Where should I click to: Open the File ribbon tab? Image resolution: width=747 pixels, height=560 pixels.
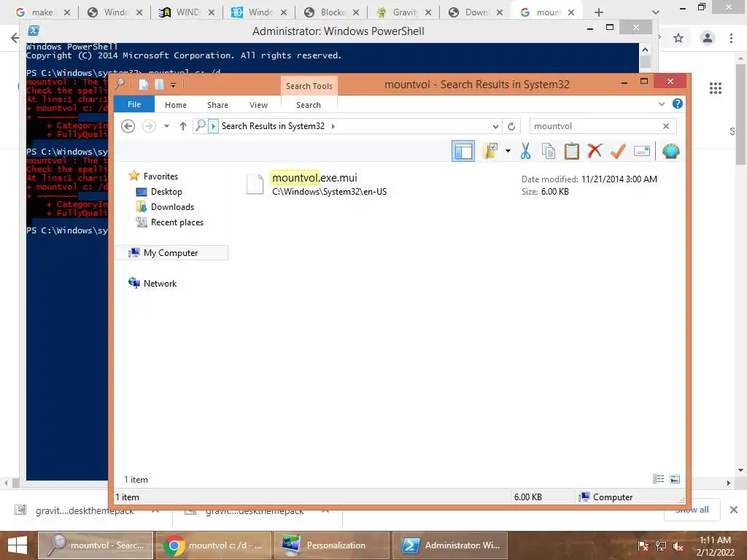coord(134,104)
